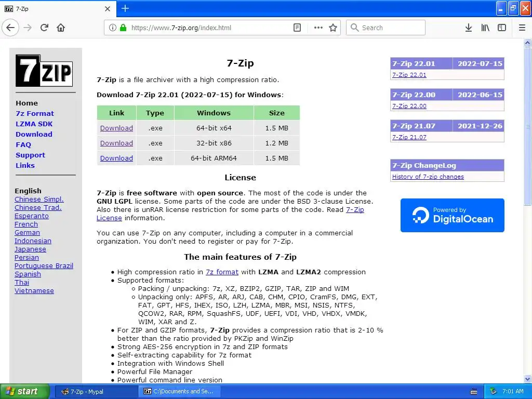Switch to 7-Zip - Mypal taskbar item
532x399 pixels.
pos(95,392)
